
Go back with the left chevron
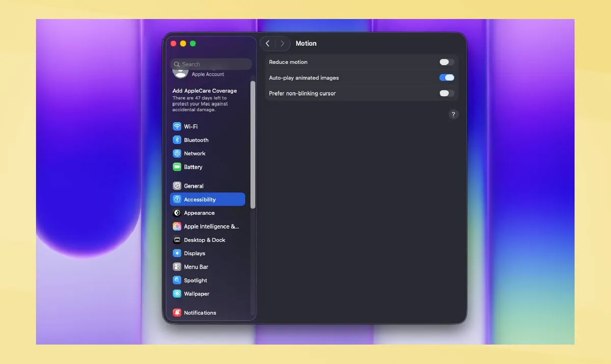pos(268,44)
